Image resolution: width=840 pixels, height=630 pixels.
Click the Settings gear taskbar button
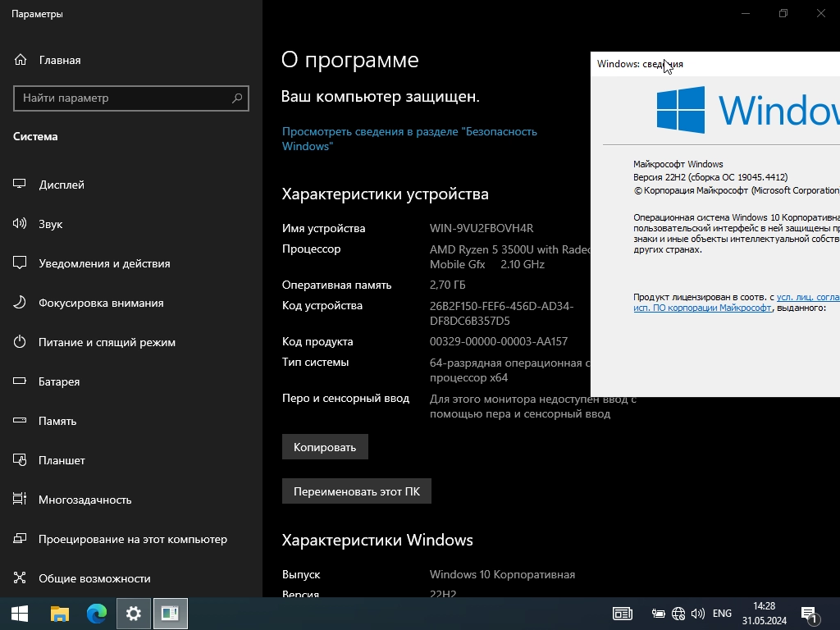134,614
